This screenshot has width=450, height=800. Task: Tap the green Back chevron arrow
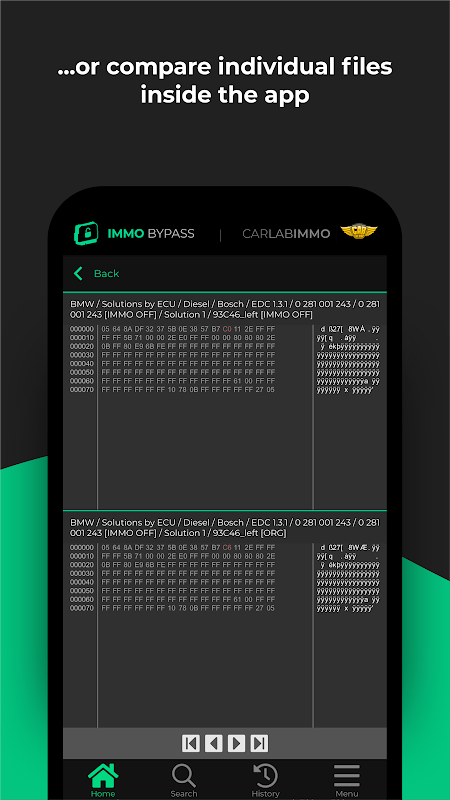click(78, 273)
